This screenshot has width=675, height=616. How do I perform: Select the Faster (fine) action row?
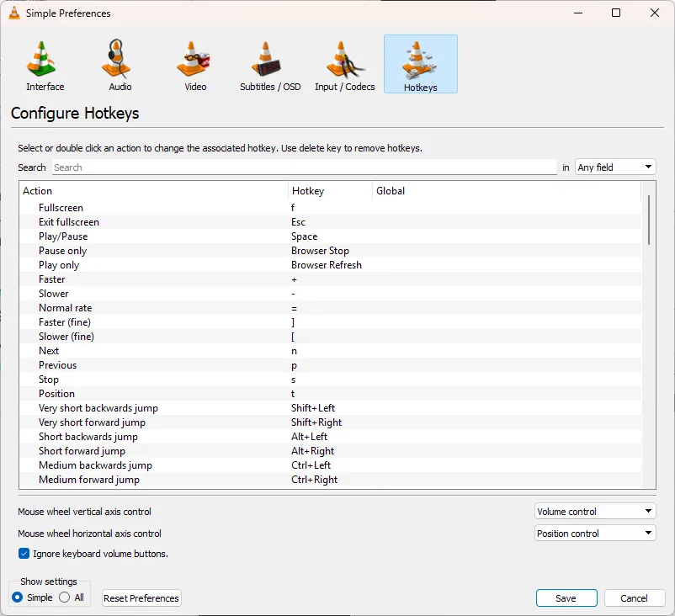[x=330, y=322]
